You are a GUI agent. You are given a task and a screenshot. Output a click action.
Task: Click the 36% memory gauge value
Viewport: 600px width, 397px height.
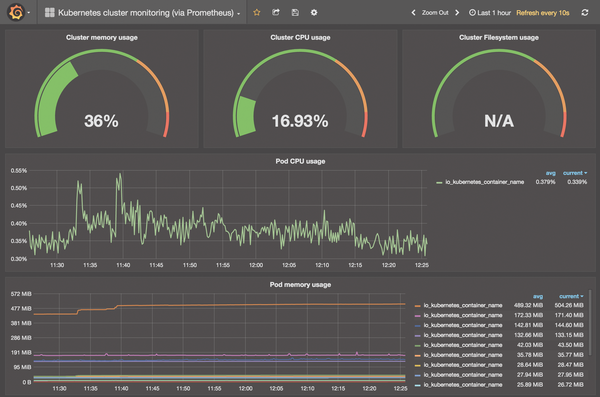[101, 121]
